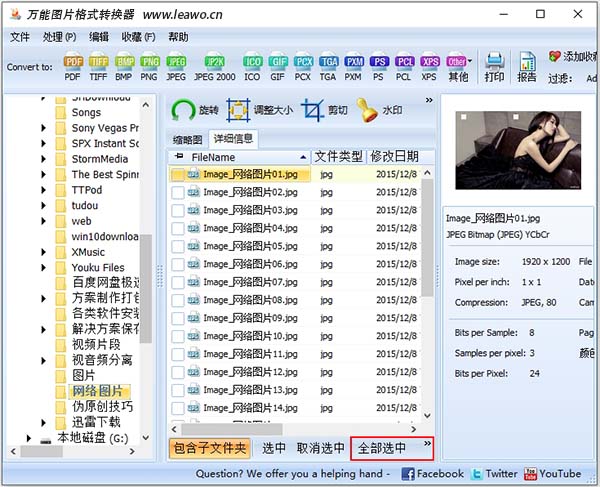The width and height of the screenshot is (600, 487).
Task: Toggle 包含子文件夹 button
Action: (210, 448)
